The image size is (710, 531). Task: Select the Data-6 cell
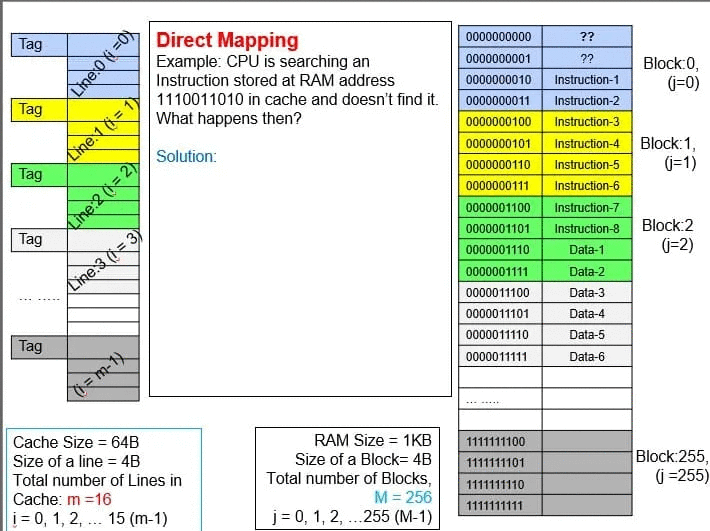tap(587, 357)
